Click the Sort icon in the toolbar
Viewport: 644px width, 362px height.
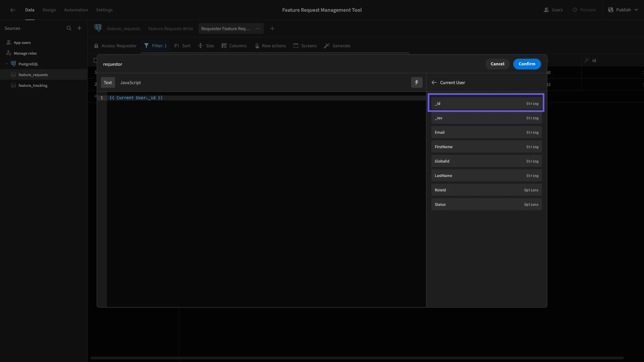point(176,46)
